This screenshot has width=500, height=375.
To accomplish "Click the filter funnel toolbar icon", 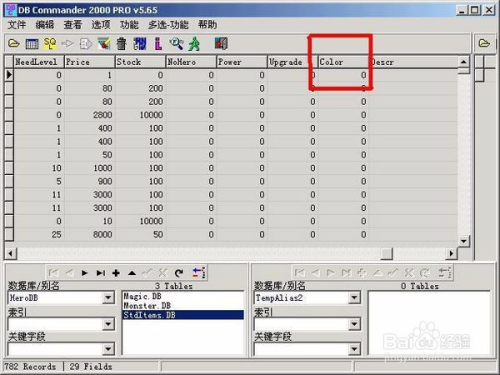I will coord(104,44).
